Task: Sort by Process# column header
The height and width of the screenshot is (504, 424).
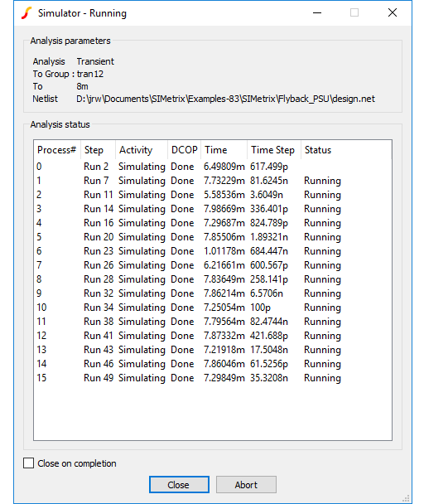Action: pyautogui.click(x=57, y=150)
